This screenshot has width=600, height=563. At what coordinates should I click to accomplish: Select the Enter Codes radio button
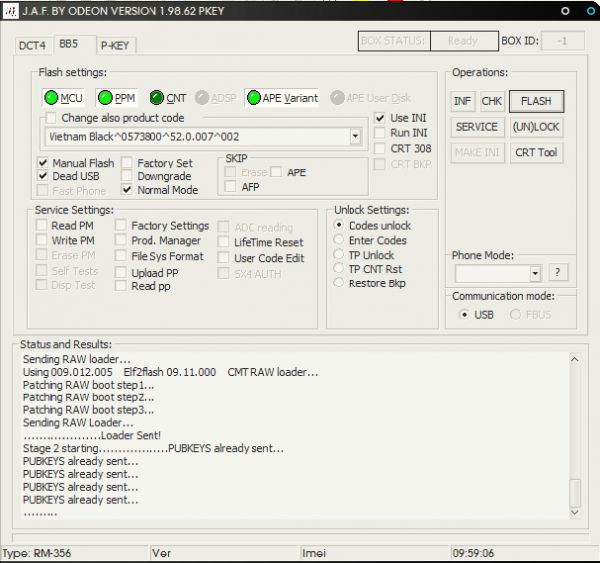(x=339, y=240)
